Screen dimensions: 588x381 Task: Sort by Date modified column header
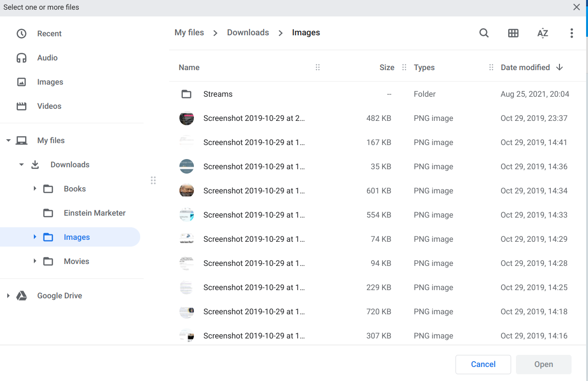[x=525, y=67]
